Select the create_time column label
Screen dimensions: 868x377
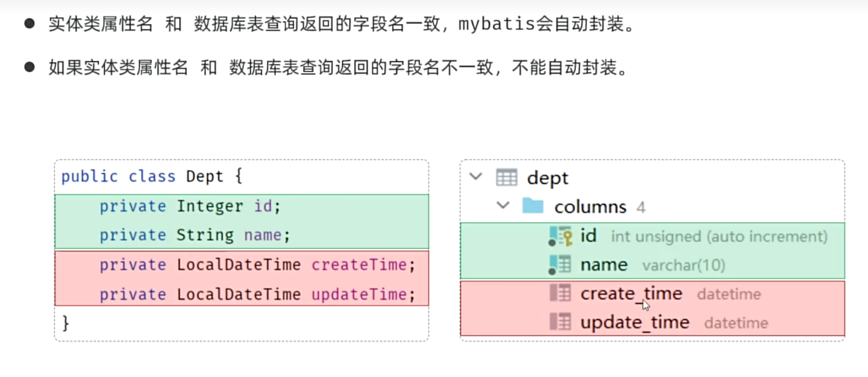coord(631,294)
